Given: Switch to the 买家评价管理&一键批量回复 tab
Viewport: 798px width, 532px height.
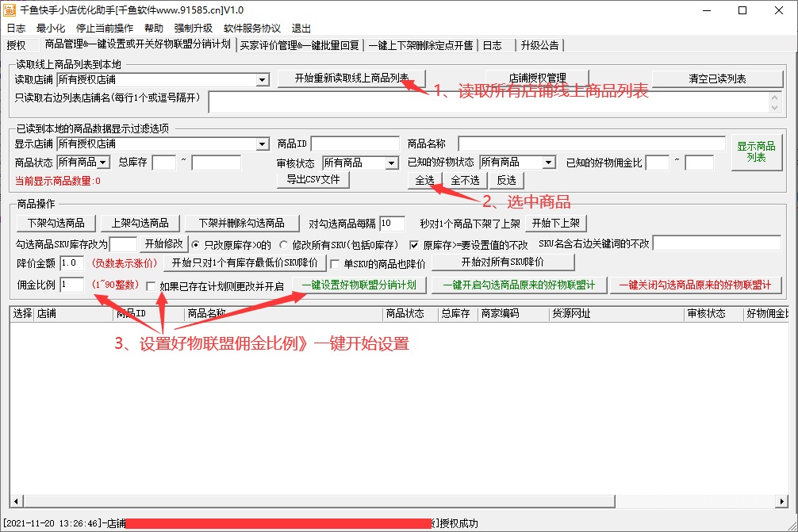Looking at the screenshot, I should pos(300,45).
